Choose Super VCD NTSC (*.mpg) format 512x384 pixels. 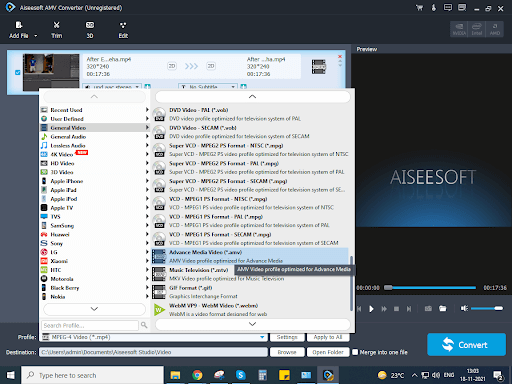pos(250,150)
